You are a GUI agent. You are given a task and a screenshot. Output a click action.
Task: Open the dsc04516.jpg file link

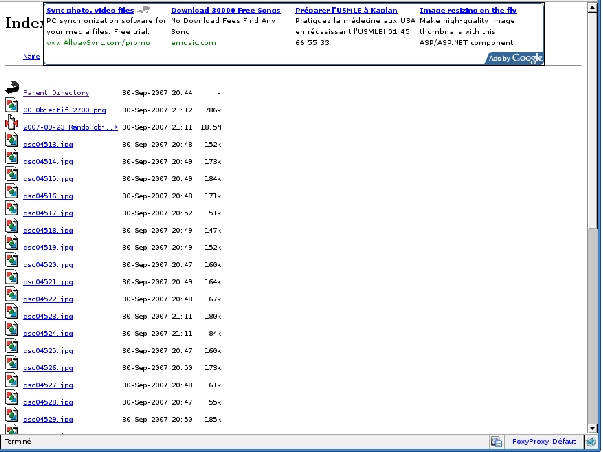48,196
